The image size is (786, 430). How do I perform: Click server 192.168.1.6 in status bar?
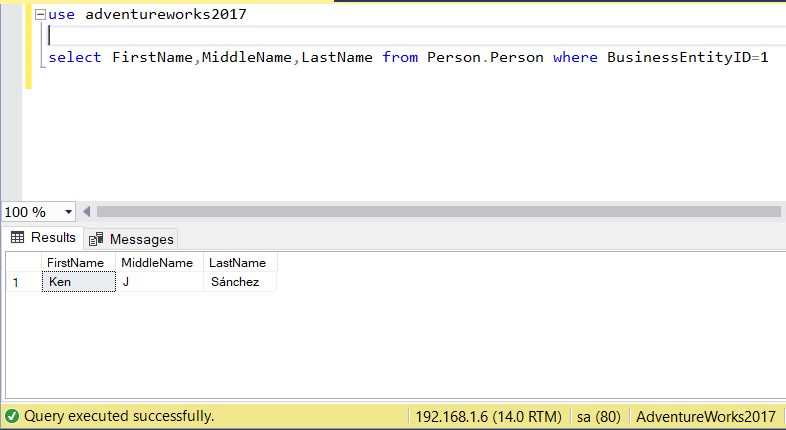(489, 416)
